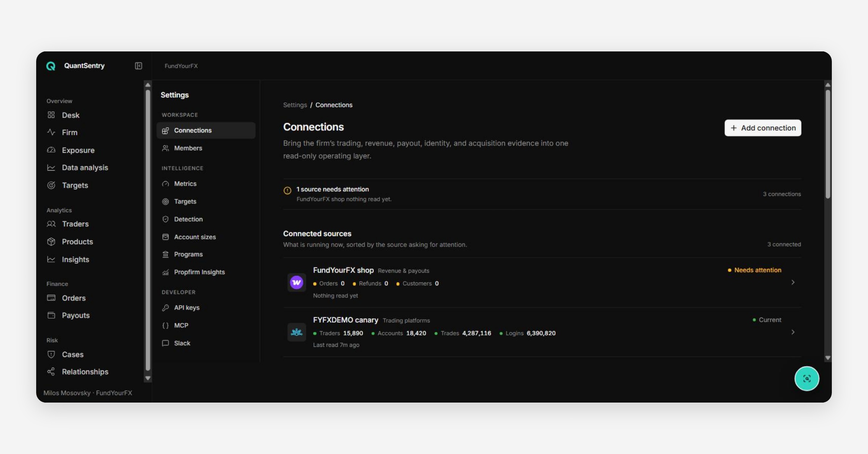868x454 pixels.
Task: Click the Cases shield icon
Action: 51,354
